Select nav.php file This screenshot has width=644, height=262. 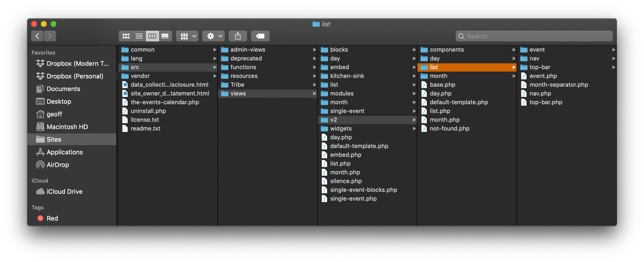[x=567, y=93]
